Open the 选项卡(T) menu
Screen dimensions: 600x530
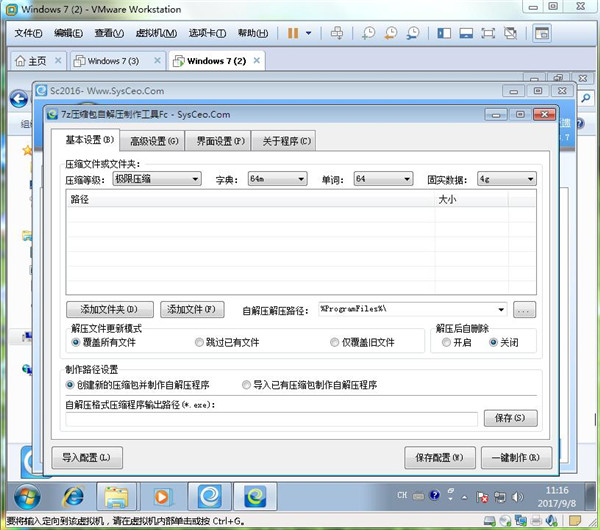(x=207, y=33)
